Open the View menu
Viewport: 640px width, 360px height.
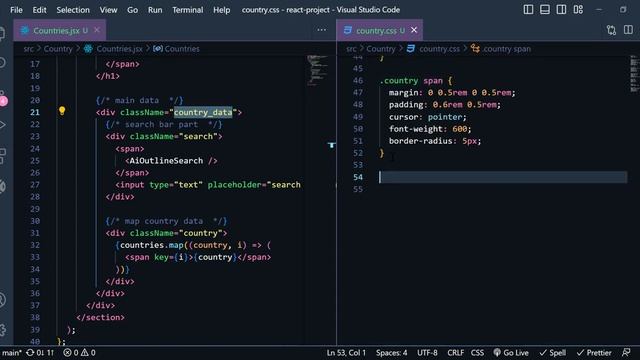pyautogui.click(x=109, y=10)
